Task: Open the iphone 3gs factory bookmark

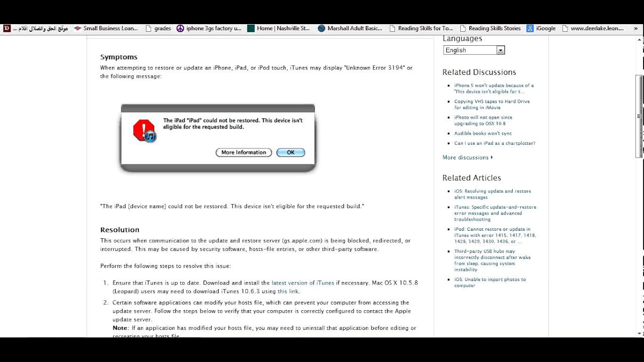Action: (x=209, y=29)
